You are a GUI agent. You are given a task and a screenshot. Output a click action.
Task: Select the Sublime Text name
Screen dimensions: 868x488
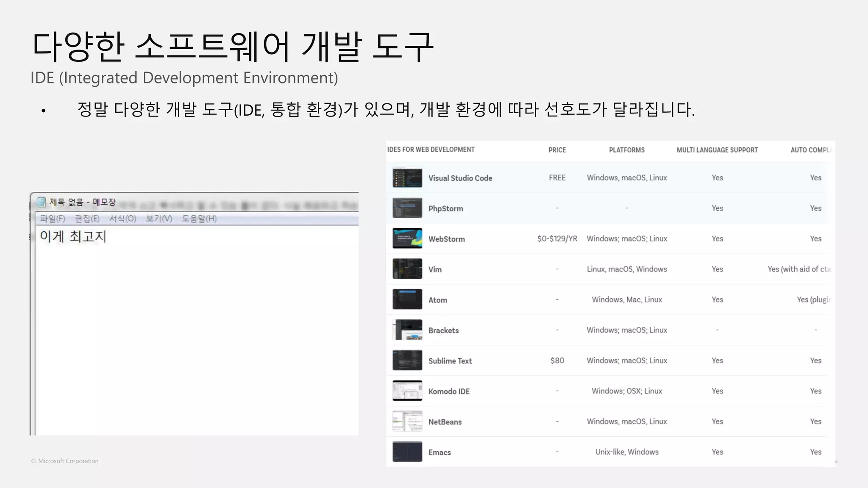click(x=450, y=361)
